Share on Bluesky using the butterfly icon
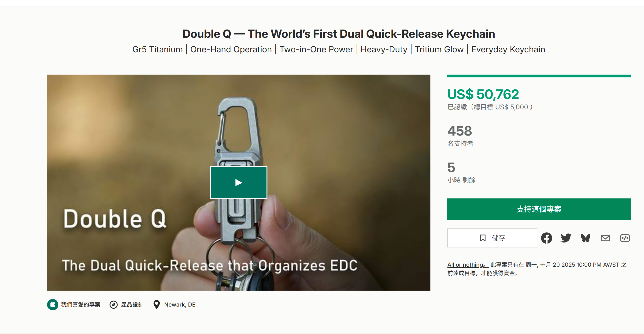The height and width of the screenshot is (334, 644). (585, 238)
